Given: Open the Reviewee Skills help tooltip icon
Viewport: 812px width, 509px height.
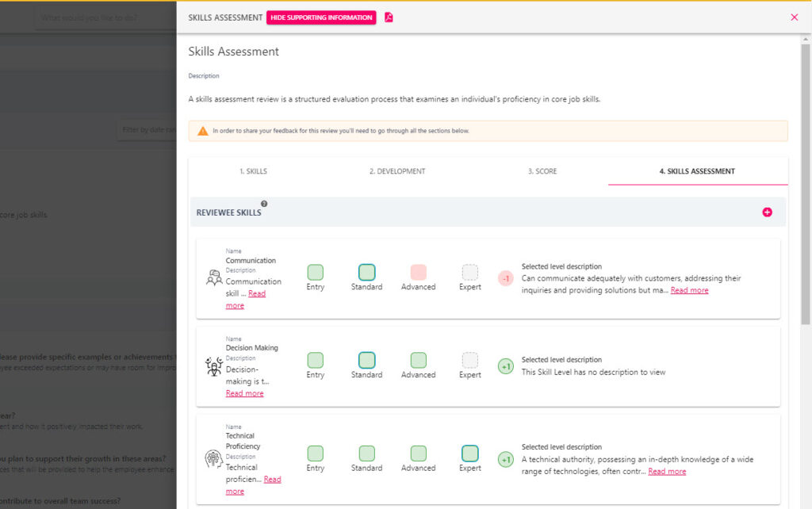Looking at the screenshot, I should [264, 204].
